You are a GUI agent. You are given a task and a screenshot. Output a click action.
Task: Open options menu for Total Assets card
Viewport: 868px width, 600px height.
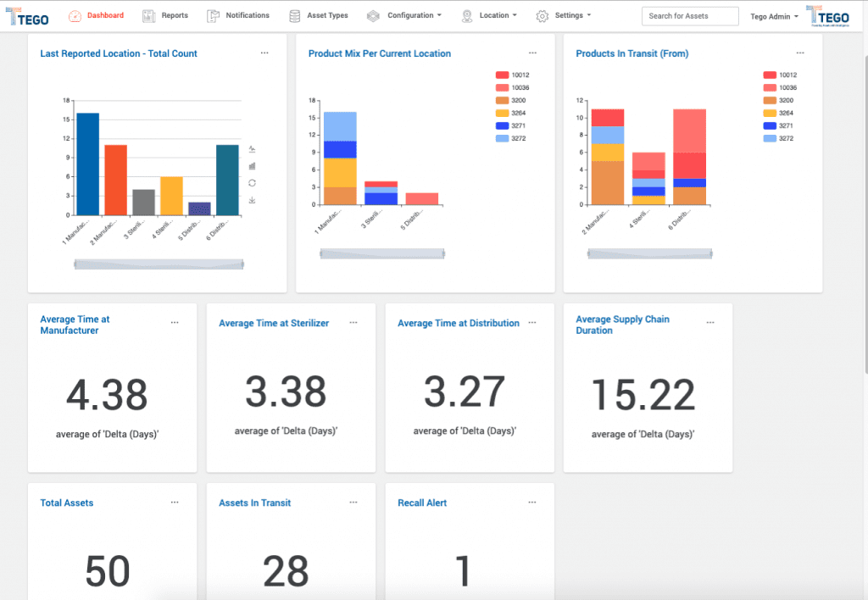[175, 502]
